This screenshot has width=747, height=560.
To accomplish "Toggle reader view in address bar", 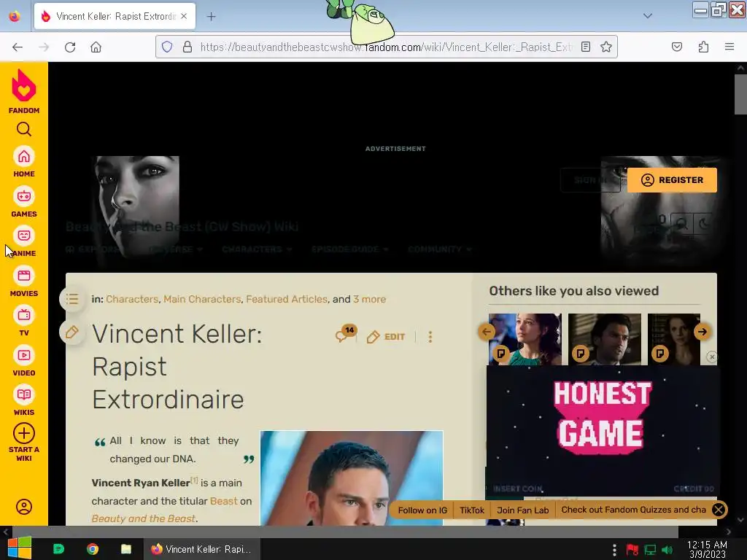I will [586, 47].
